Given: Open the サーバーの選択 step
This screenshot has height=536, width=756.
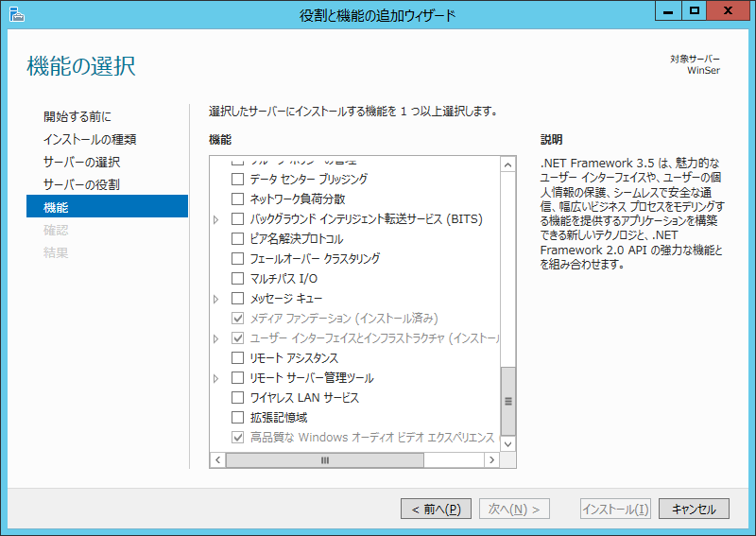Looking at the screenshot, I should click(x=81, y=162).
